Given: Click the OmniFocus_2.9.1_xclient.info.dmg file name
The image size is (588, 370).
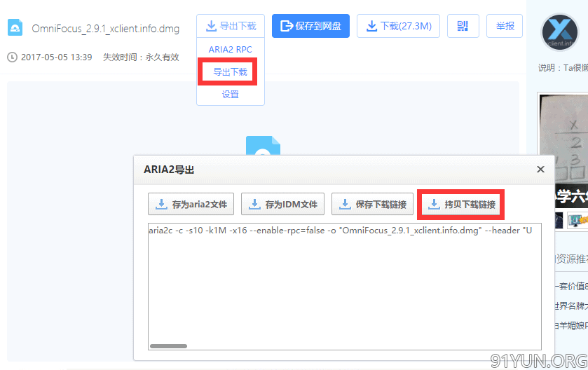Looking at the screenshot, I should [105, 29].
